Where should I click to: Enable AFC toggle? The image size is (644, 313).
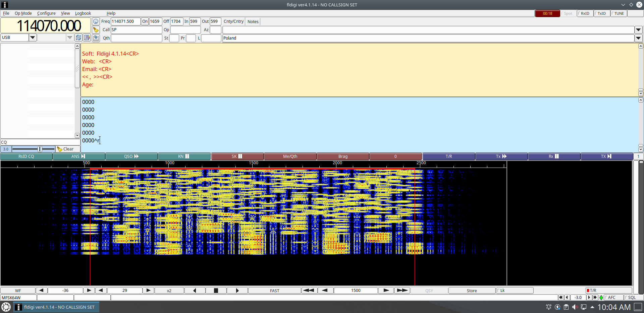[x=613, y=298]
